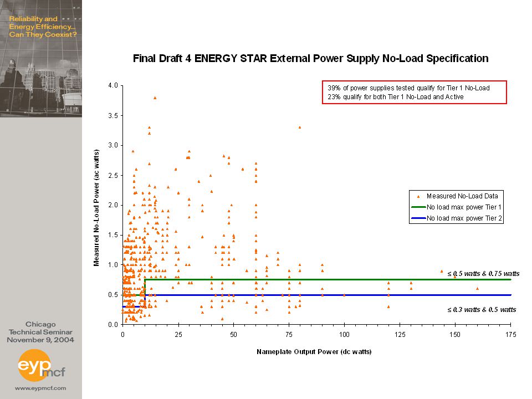Click the y-axis label '0.5'
The image size is (532, 399).
[113, 295]
